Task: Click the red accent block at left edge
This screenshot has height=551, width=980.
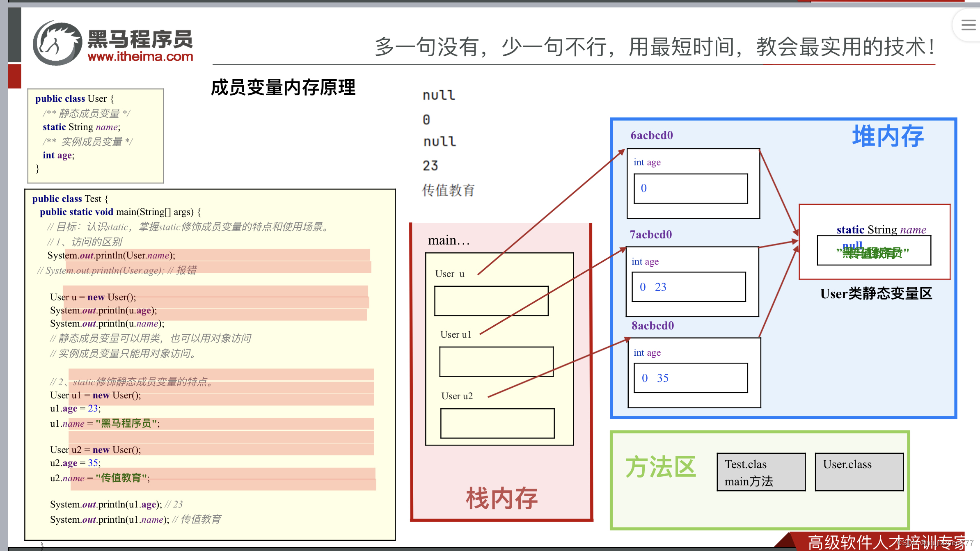Action: 15,76
